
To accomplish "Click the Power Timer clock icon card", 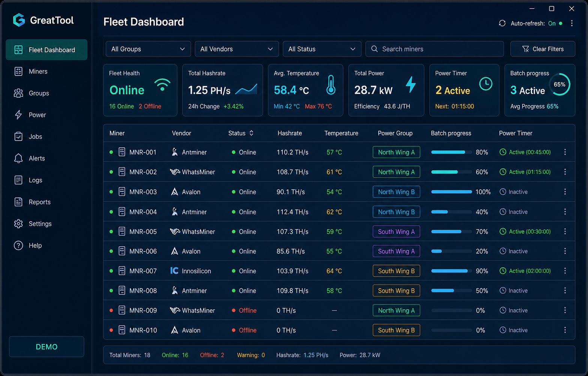I will pos(486,84).
